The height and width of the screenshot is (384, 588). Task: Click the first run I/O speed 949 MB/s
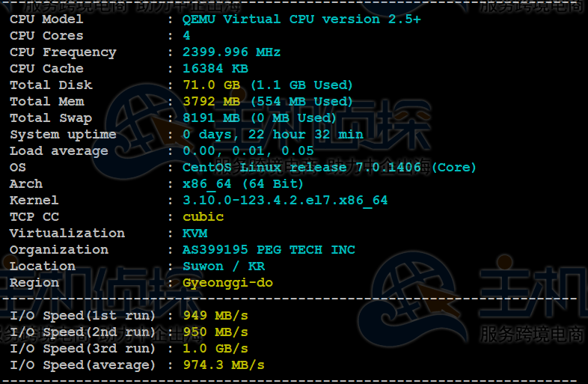click(215, 316)
